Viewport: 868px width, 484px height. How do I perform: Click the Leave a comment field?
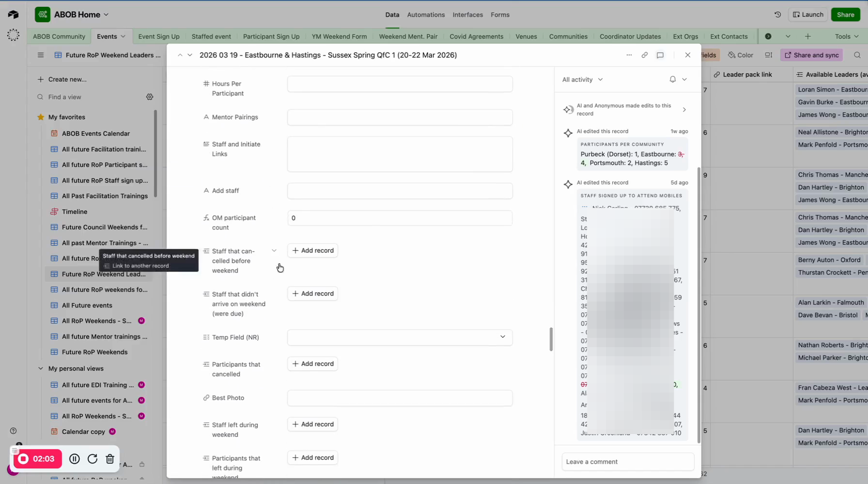tap(627, 462)
